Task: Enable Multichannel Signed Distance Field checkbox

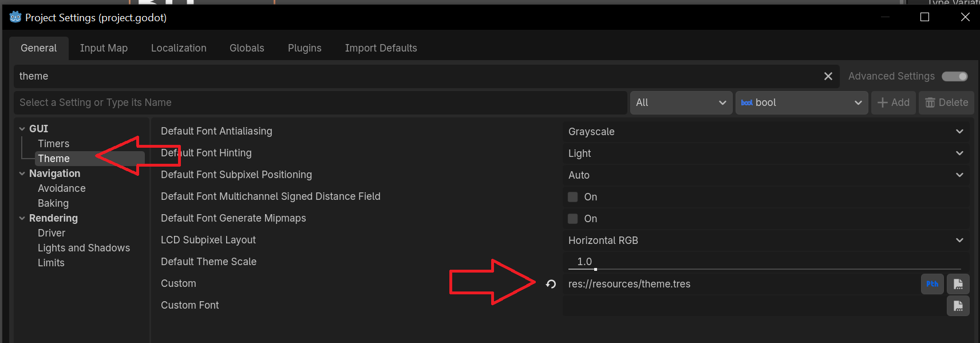Action: [572, 197]
